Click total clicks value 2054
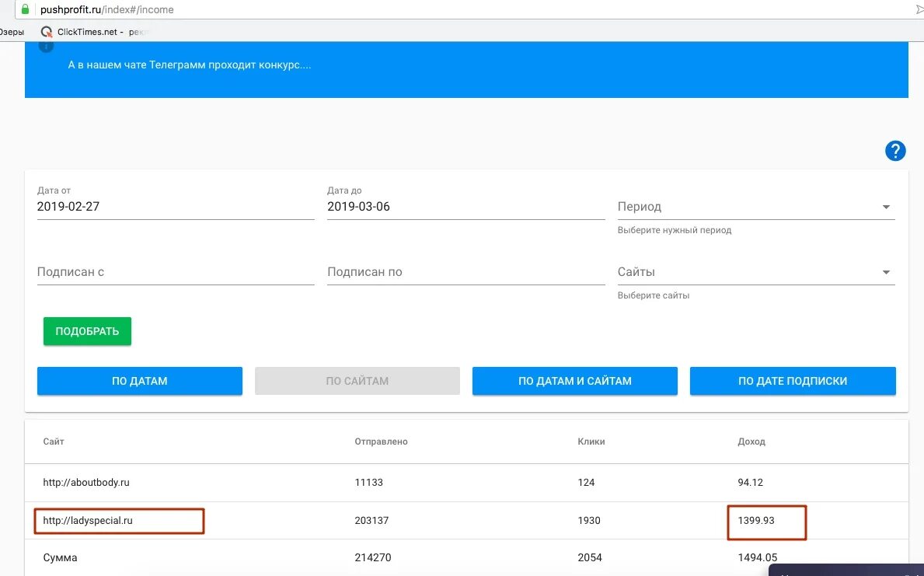This screenshot has height=576, width=924. 590,557
